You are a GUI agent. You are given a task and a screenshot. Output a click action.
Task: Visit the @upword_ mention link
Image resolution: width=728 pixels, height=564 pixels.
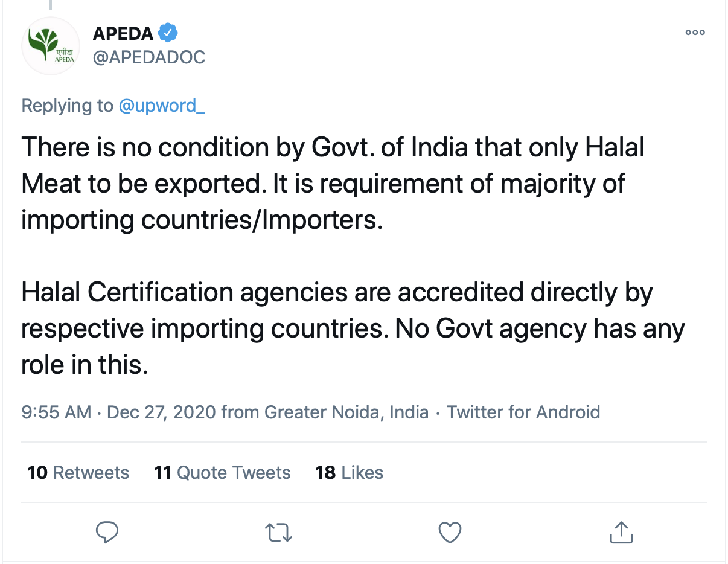pos(162,106)
